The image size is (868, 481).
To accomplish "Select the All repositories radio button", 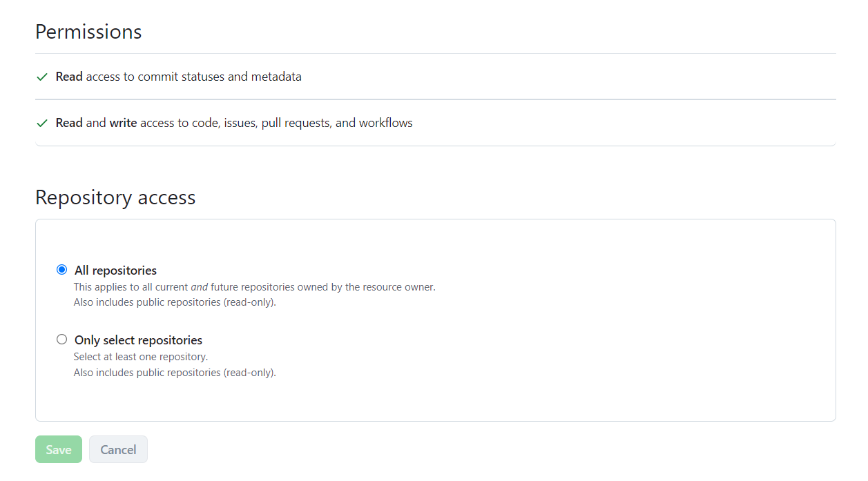I will (62, 269).
